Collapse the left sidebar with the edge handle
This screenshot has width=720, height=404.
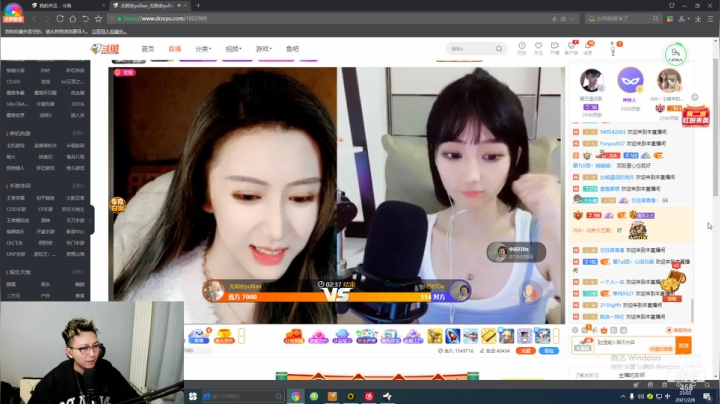91,220
